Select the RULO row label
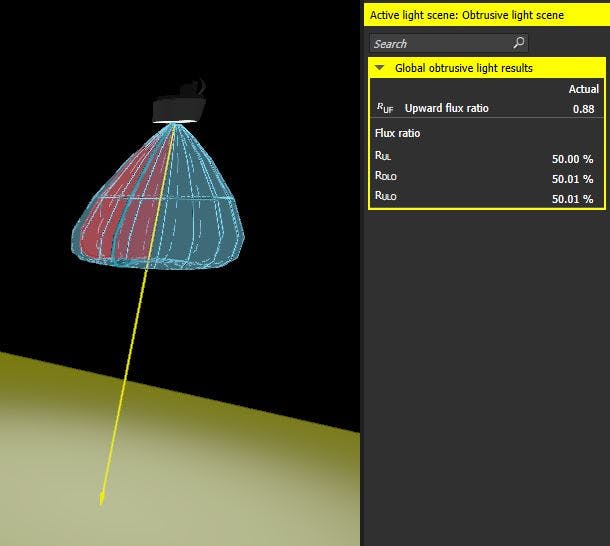This screenshot has height=546, width=610. tap(386, 196)
